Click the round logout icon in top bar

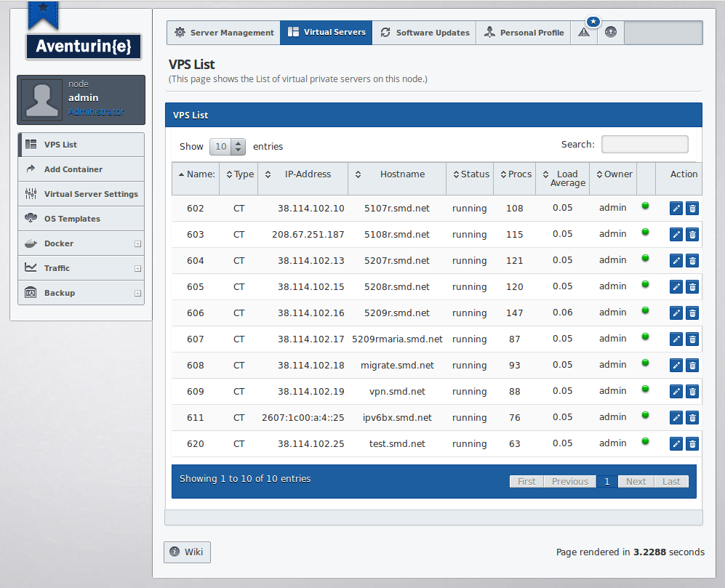pyautogui.click(x=611, y=33)
